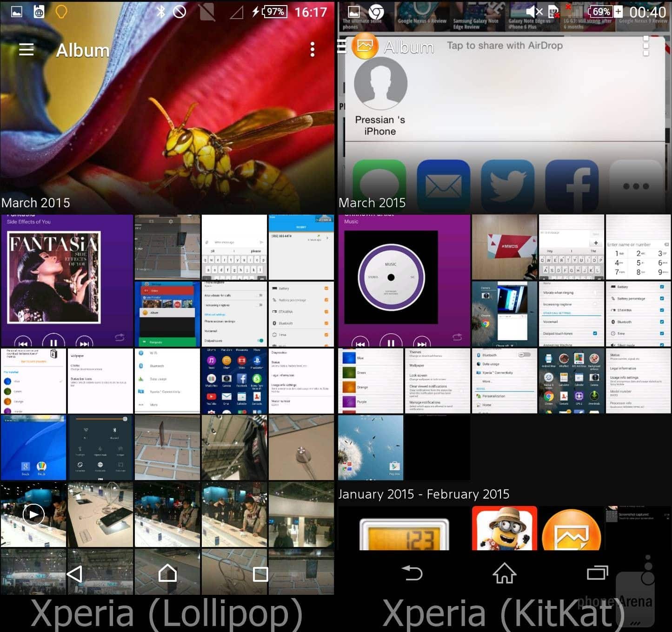Open the 'Screenshot captured' thumbnail
The image size is (672, 632).
639,528
